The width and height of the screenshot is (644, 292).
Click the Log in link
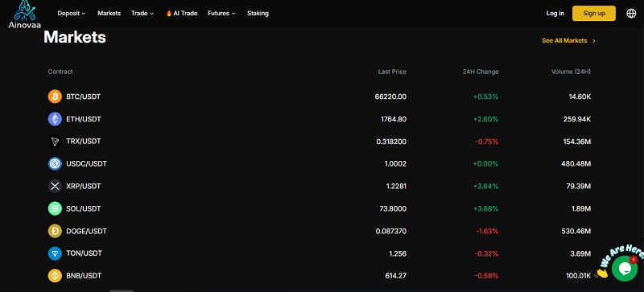555,13
